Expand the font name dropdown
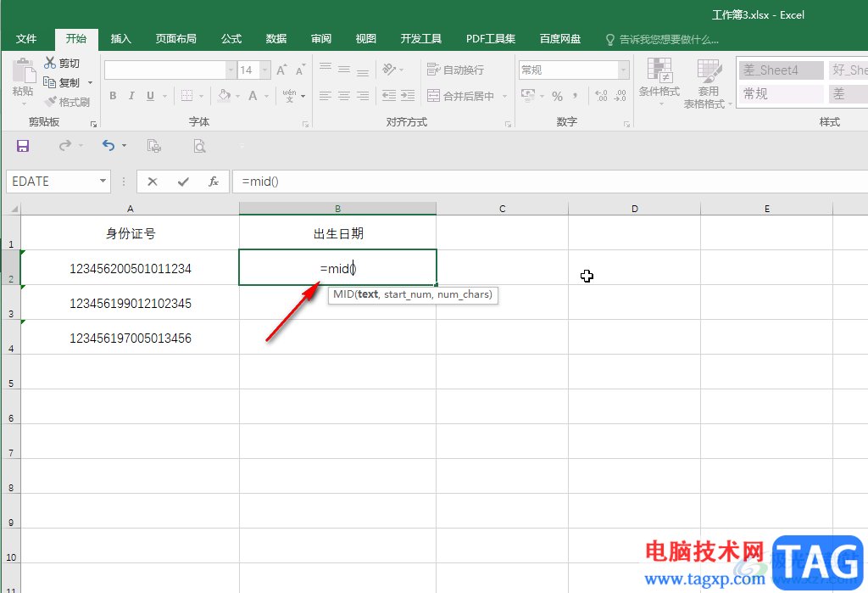Screen dimensions: 868x593 231,70
